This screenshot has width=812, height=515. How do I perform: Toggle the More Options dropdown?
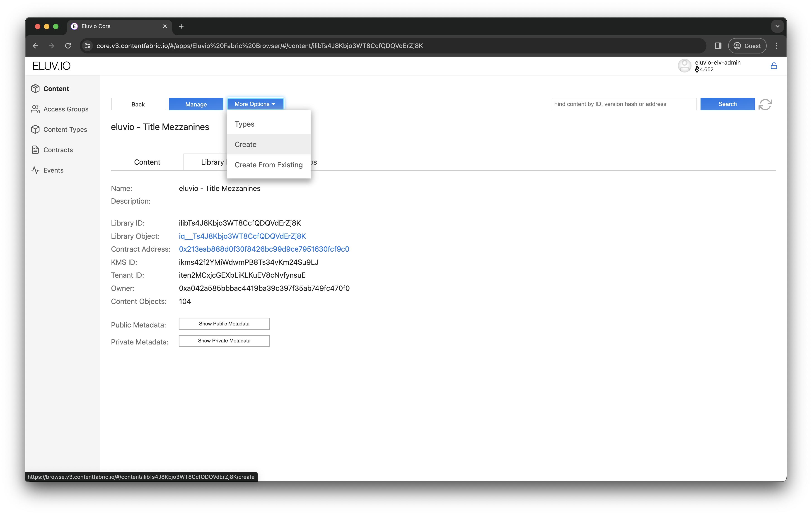(x=255, y=104)
